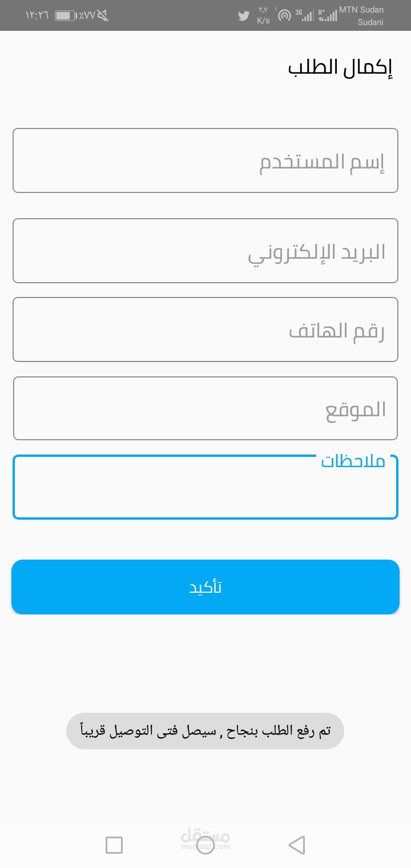Click inside the ملاحظات notes field
This screenshot has width=411, height=868.
[x=205, y=487]
